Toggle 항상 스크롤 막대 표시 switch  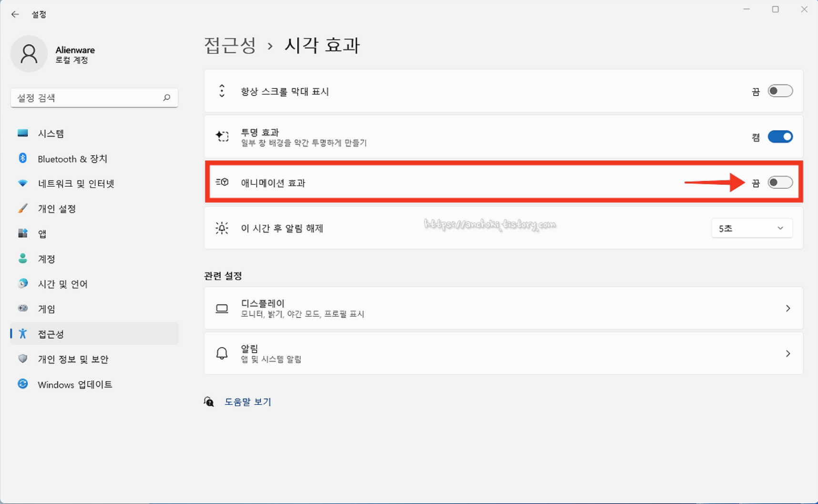click(780, 91)
